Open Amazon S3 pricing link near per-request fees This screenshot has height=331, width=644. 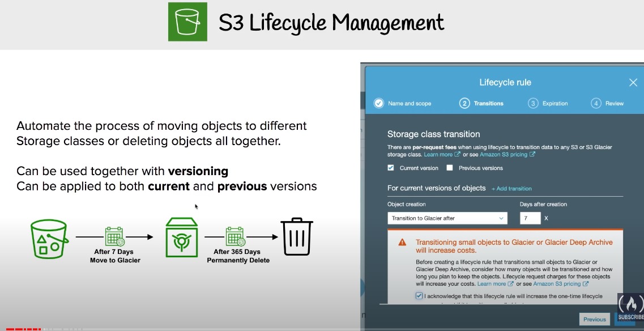507,155
